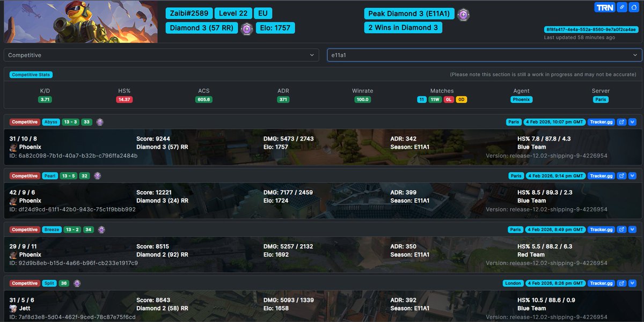
Task: Click the Phoenix badge under Agent
Action: tap(521, 99)
